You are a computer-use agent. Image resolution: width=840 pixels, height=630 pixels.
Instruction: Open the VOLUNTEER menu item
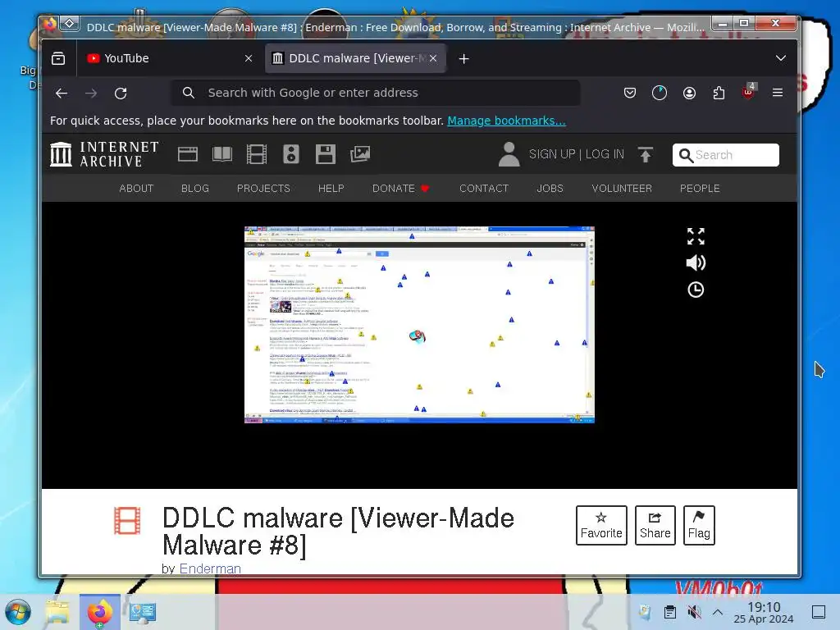[x=622, y=189]
